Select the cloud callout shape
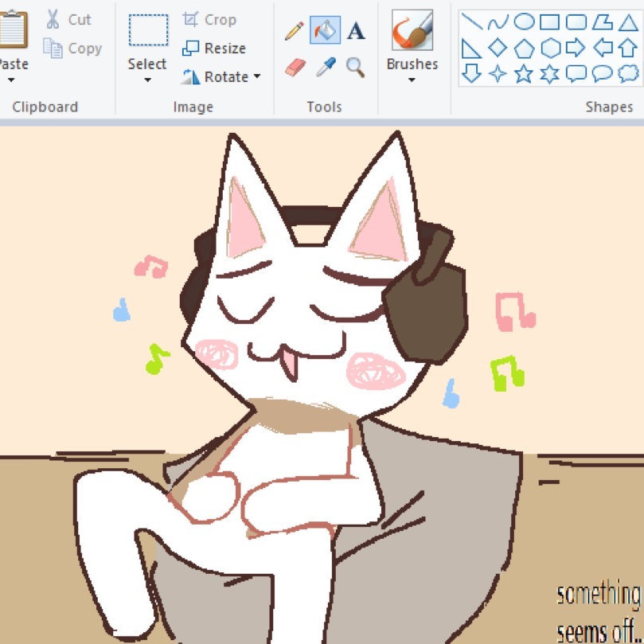 629,74
